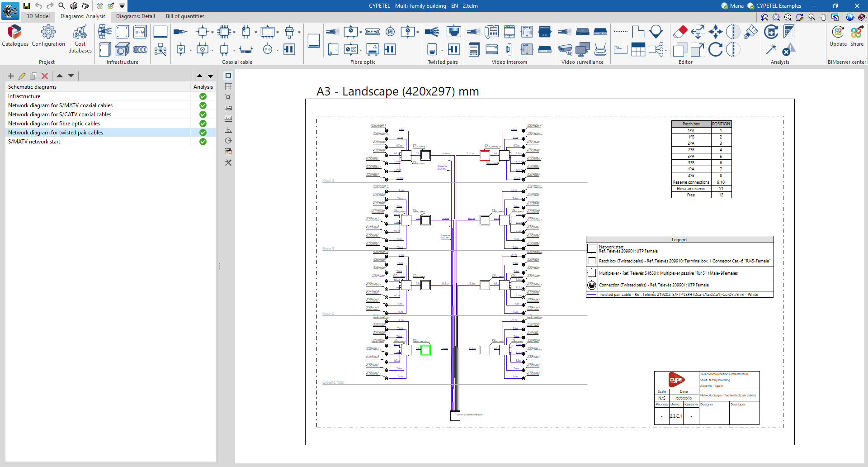This screenshot has width=868, height=467.
Task: Delete selected diagram with red X
Action: (45, 76)
